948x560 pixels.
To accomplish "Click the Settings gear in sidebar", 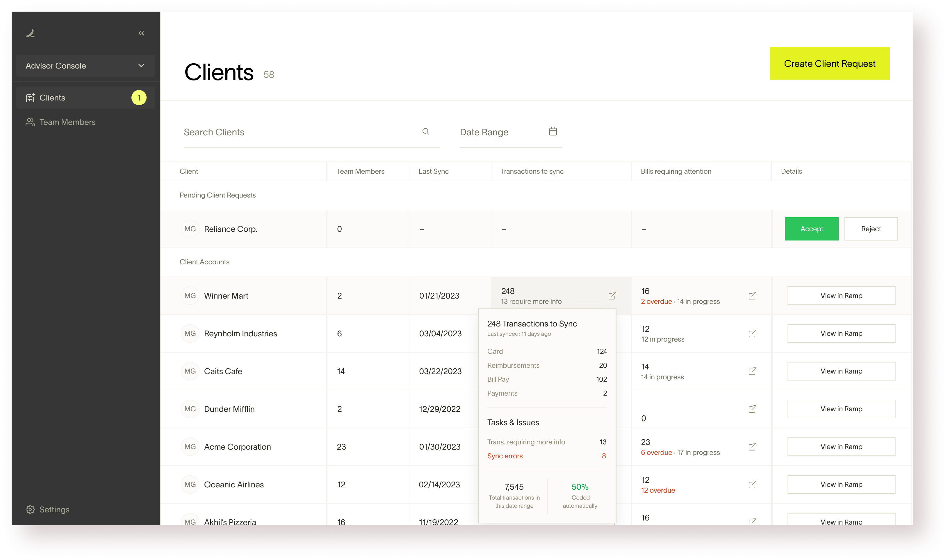I will pyautogui.click(x=30, y=509).
